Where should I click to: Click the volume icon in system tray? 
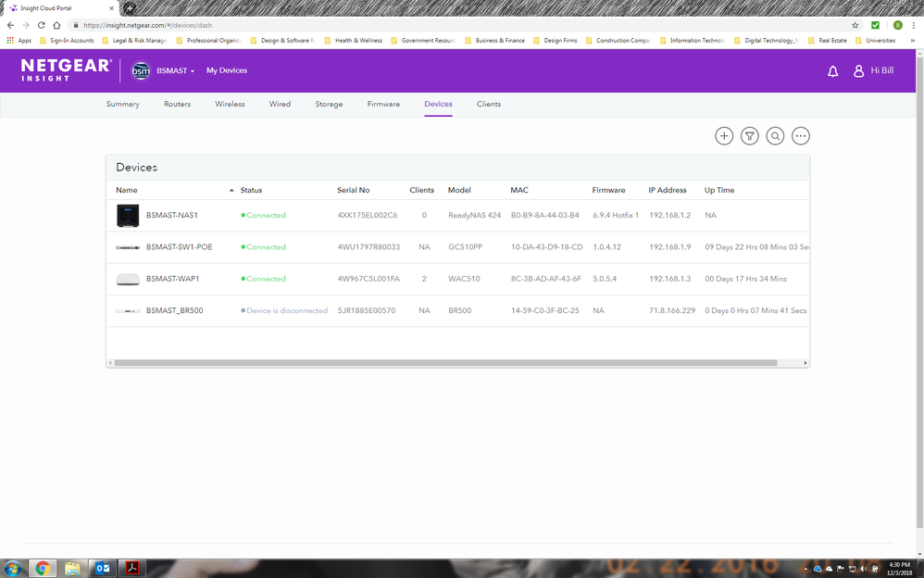pos(863,569)
